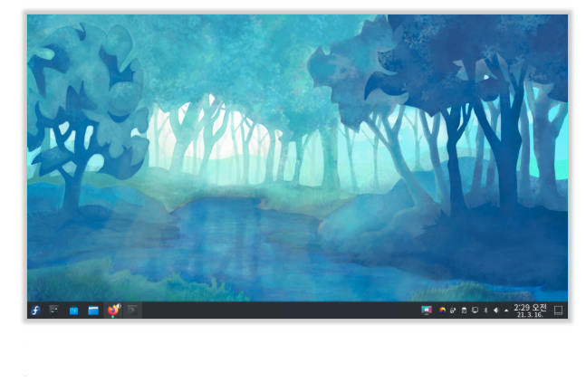Open the KDE Connect tray icon

click(x=453, y=311)
